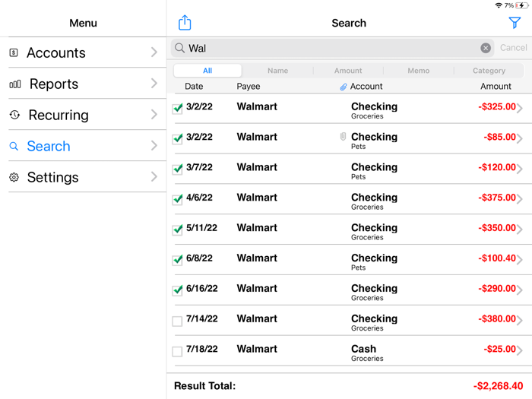Click the Accounts dollar icon
The width and height of the screenshot is (532, 399).
[x=14, y=52]
